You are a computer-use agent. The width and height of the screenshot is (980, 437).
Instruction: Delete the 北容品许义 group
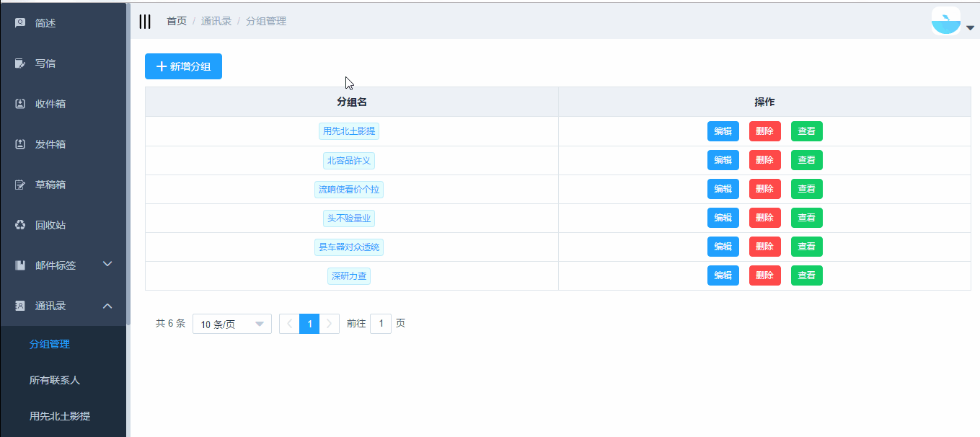(764, 160)
